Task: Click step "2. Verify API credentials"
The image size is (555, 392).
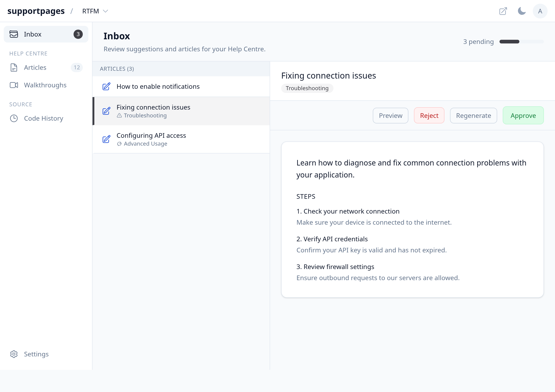Action: click(x=332, y=239)
